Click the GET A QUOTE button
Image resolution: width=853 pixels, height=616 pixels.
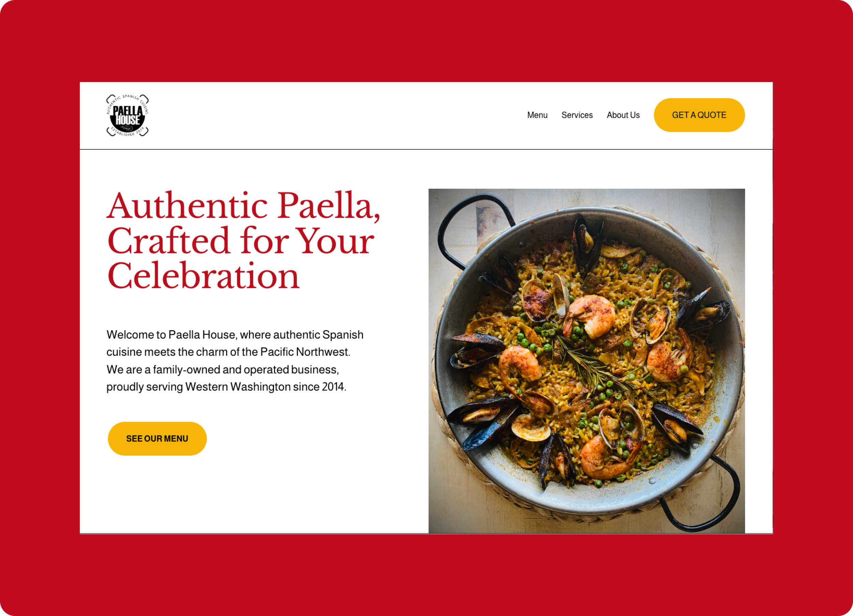coord(699,115)
